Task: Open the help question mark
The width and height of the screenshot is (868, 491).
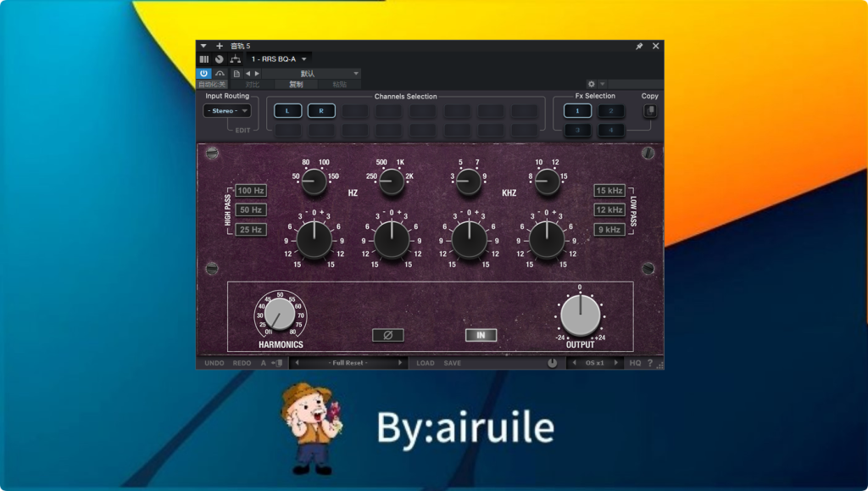Action: (650, 363)
